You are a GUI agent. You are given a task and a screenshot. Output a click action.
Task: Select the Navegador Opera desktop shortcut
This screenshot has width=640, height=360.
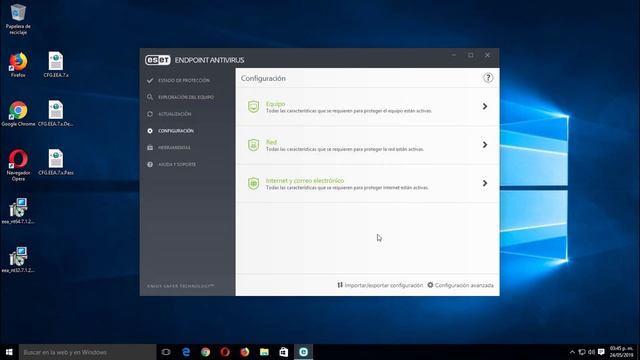click(18, 165)
